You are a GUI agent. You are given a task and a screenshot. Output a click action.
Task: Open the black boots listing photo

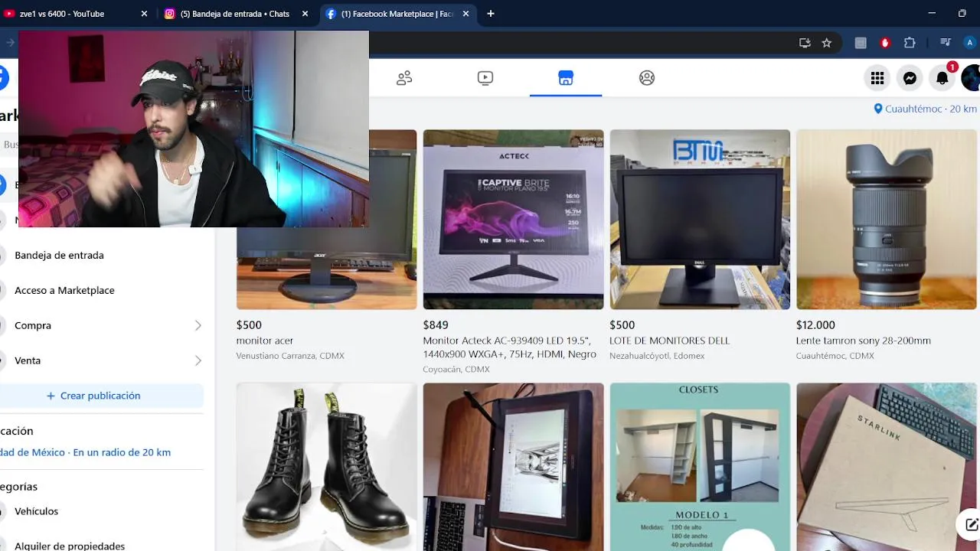(326, 467)
